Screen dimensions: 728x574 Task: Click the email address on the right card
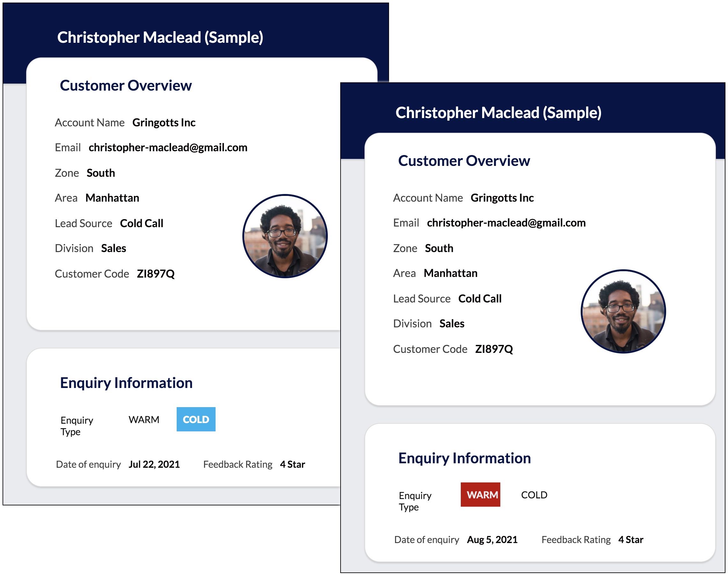coord(506,222)
